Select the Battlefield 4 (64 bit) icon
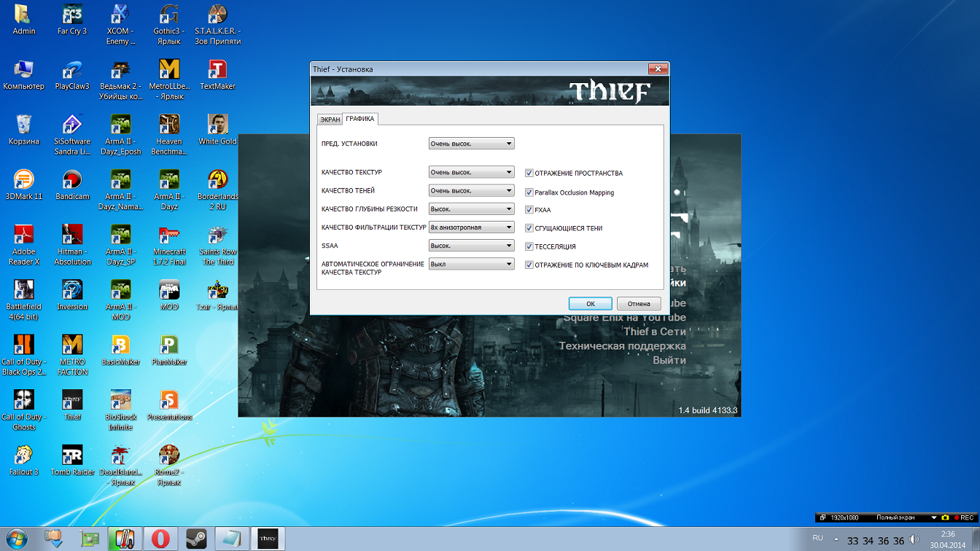 coord(23,300)
